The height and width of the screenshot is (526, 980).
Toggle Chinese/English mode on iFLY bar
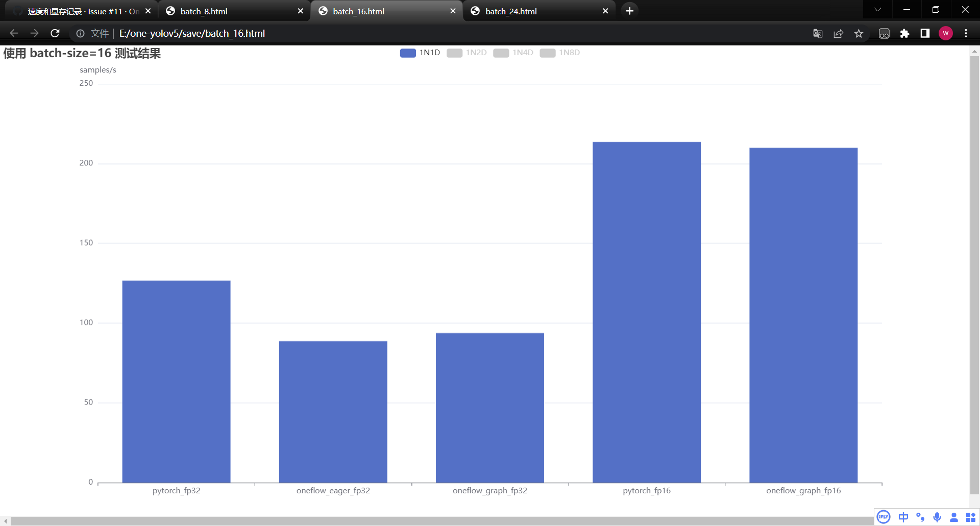coord(903,517)
